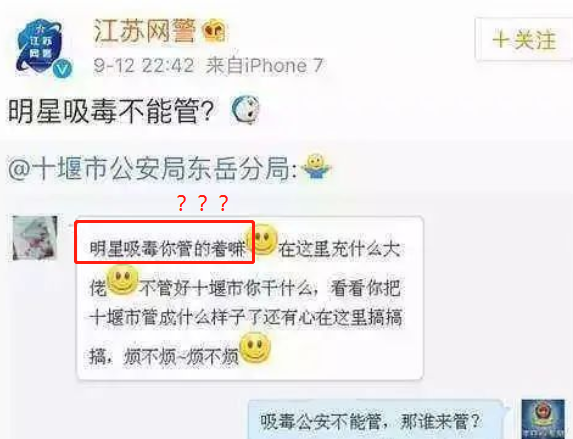This screenshot has width=573, height=439.
Task: Click the post text 明星吸毒不能管?
Action: coord(111,111)
